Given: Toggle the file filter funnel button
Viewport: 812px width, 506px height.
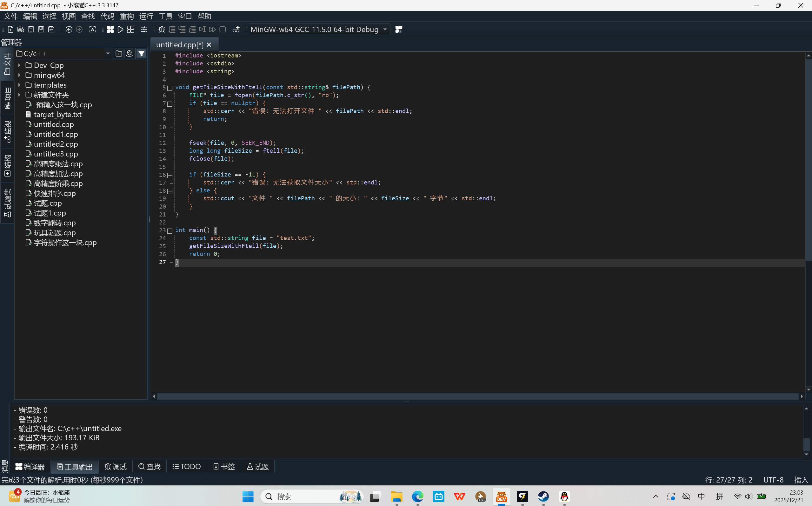Looking at the screenshot, I should [142, 54].
